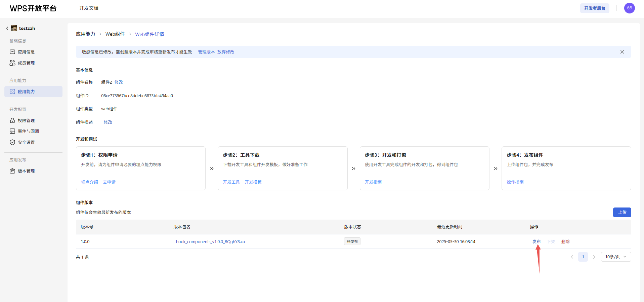The width and height of the screenshot is (644, 302).
Task: Click the 版本状态 column header
Action: coord(352,227)
